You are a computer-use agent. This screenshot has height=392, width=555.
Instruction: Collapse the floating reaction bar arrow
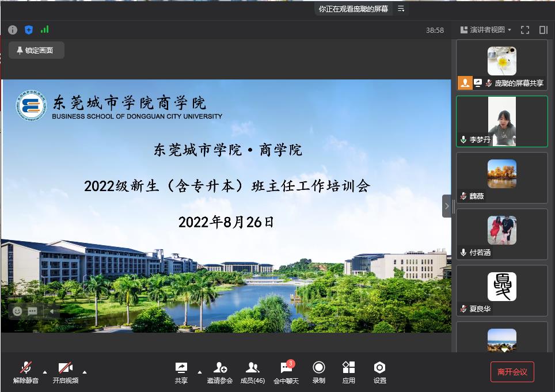[x=52, y=311]
